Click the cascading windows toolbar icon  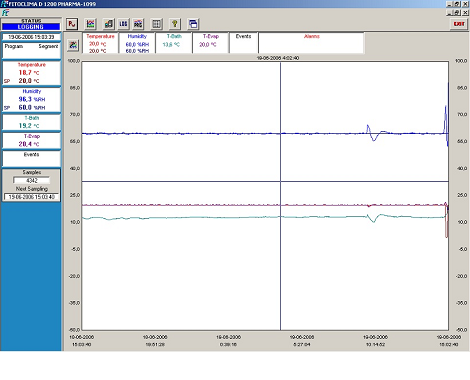(193, 24)
